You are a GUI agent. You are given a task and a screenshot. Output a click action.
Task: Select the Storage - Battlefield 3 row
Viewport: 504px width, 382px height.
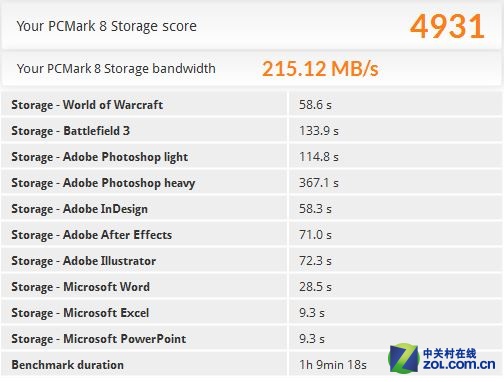(x=252, y=131)
